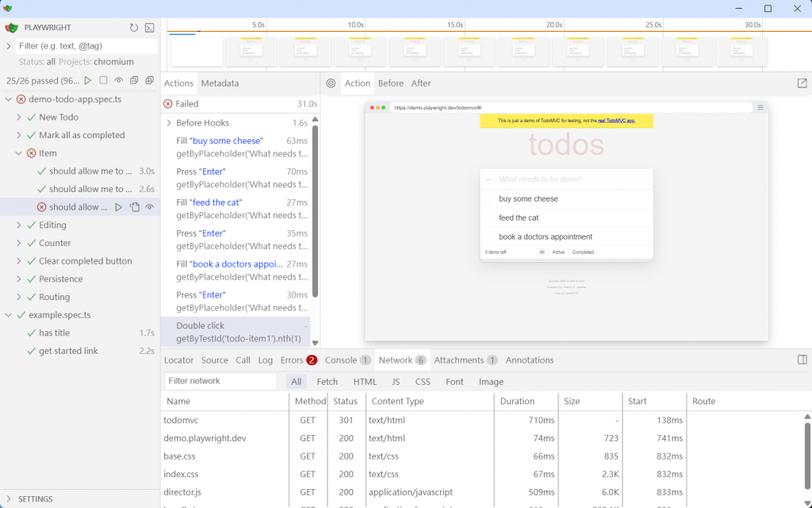Screen dimensions: 812x508
Task: Select Fill 'feed the cat' action
Action: [x=236, y=209]
